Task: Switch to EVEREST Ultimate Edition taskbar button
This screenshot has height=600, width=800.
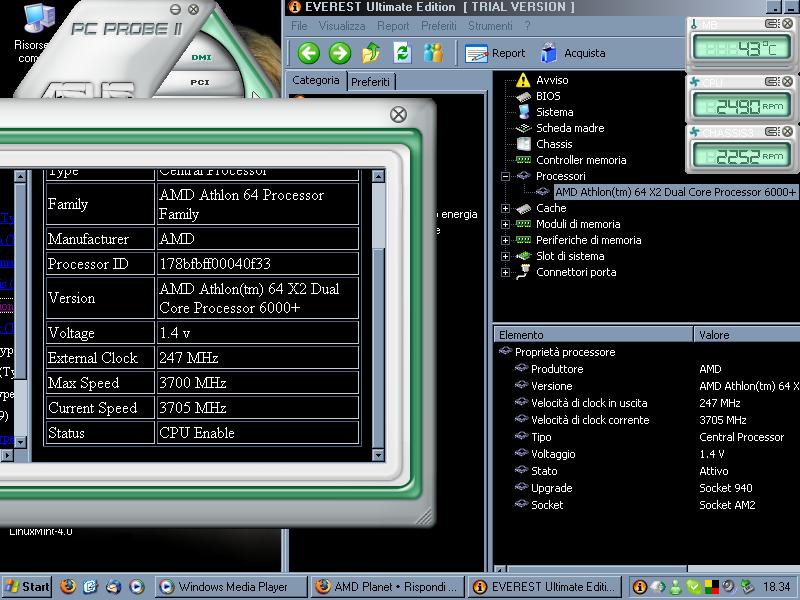Action: [x=544, y=587]
